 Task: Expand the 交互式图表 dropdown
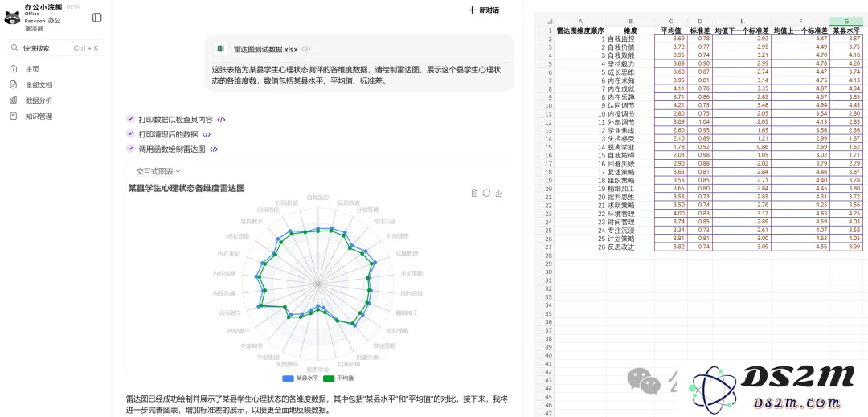(158, 171)
